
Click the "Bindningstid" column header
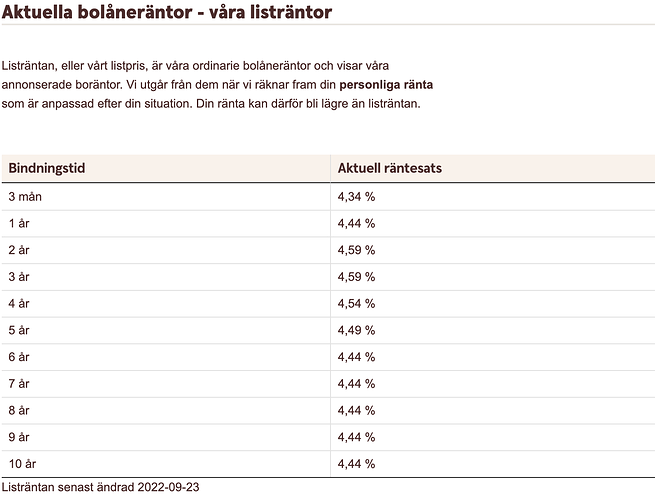(x=47, y=168)
